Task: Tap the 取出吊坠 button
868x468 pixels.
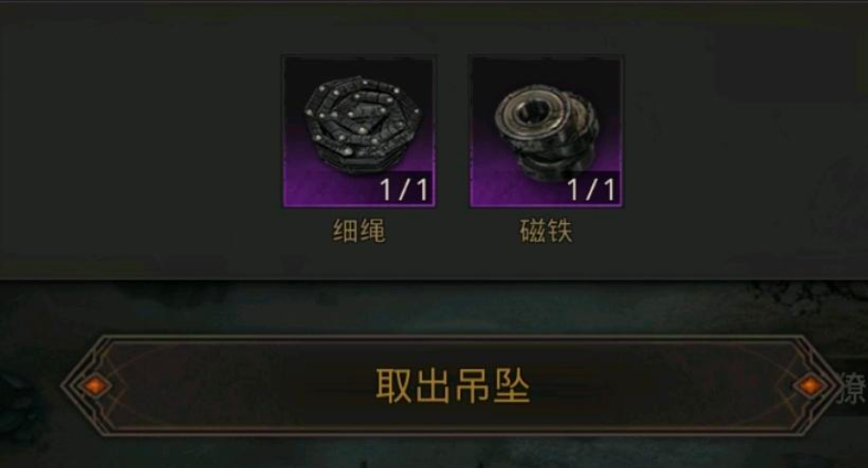Action: (451, 385)
